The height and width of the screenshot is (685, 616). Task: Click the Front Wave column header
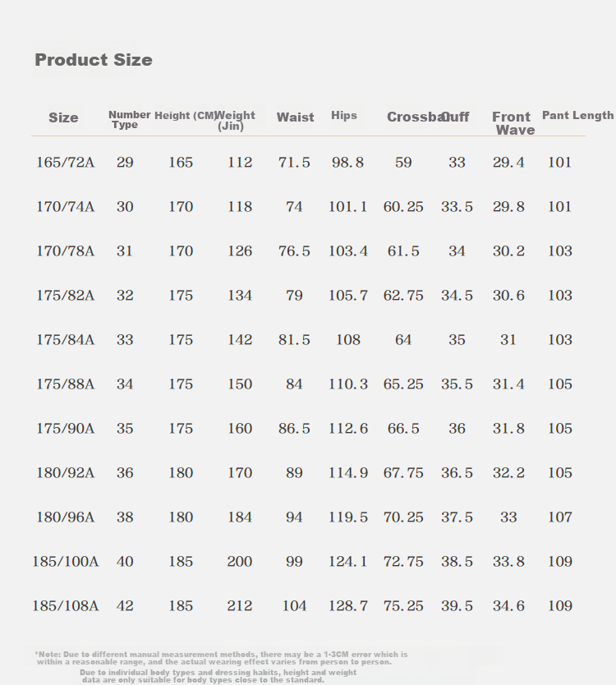[x=513, y=123]
